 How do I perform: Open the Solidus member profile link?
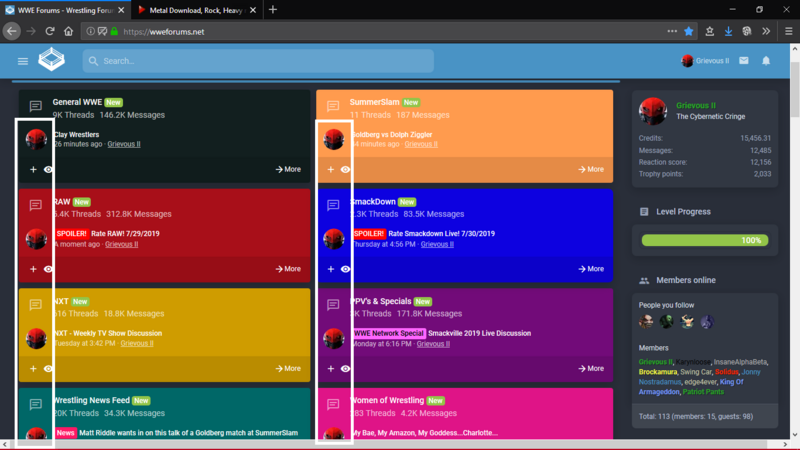(x=727, y=372)
